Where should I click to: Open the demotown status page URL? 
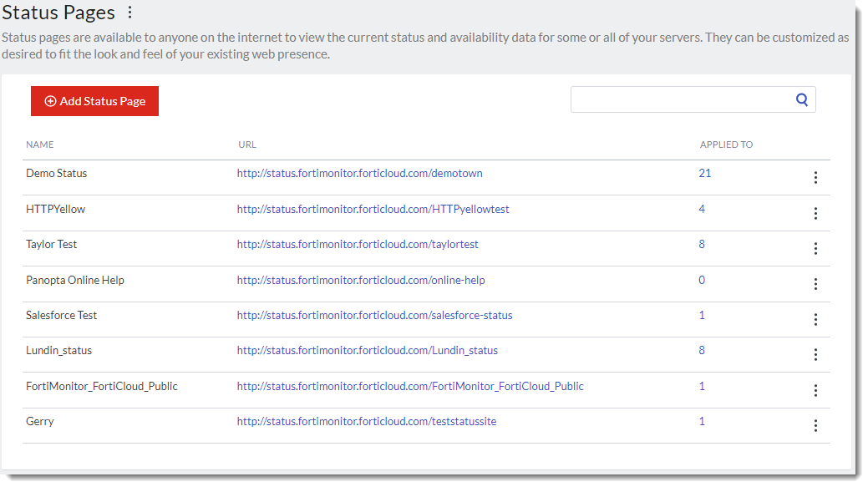point(359,174)
